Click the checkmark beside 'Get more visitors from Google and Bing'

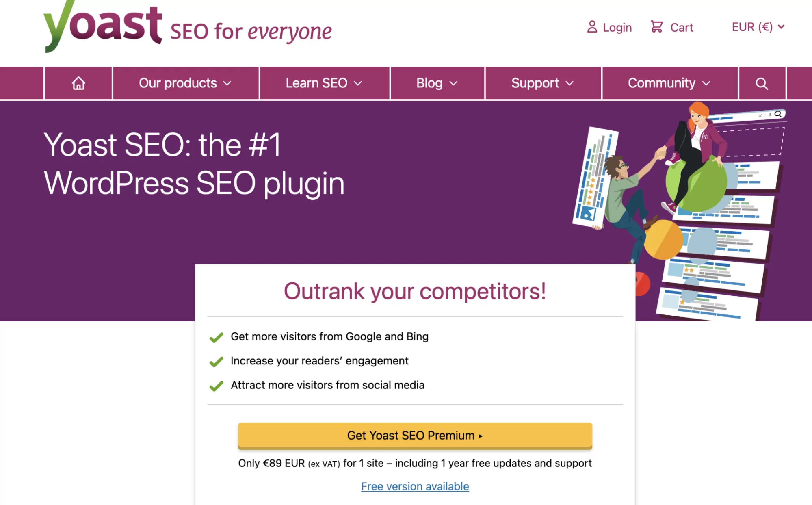pos(216,336)
